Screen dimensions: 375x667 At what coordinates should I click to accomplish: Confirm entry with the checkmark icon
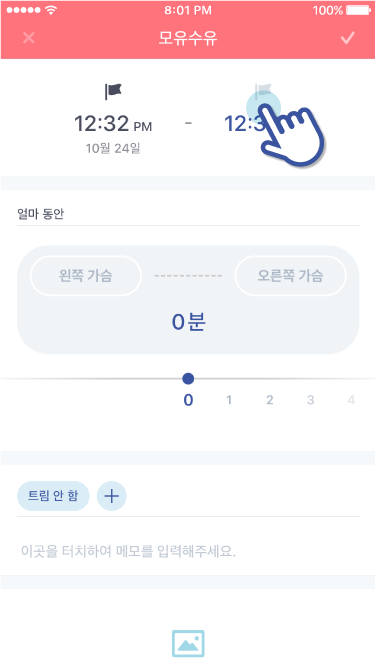[347, 38]
